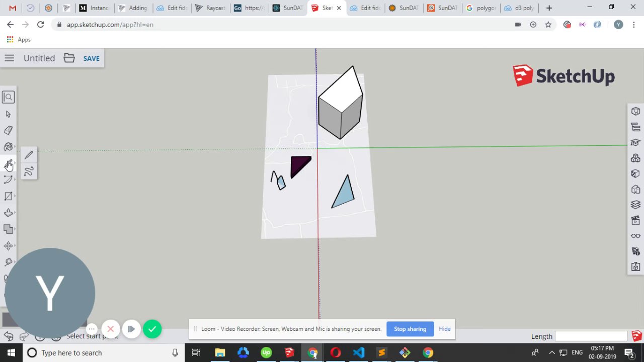The width and height of the screenshot is (644, 362).
Task: Click the Open Model folder icon
Action: 69,58
